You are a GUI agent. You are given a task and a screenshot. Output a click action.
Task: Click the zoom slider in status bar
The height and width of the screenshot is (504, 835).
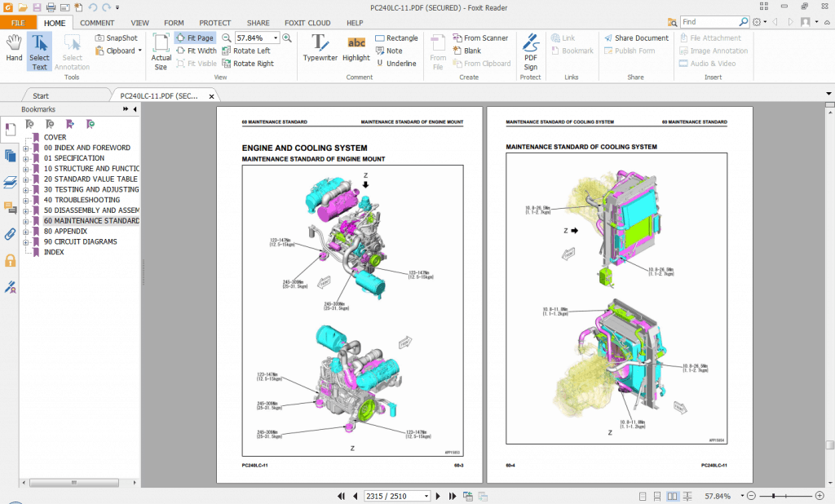[x=785, y=496]
